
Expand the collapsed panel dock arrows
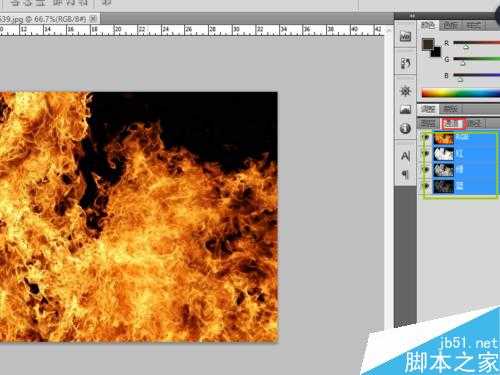click(412, 16)
